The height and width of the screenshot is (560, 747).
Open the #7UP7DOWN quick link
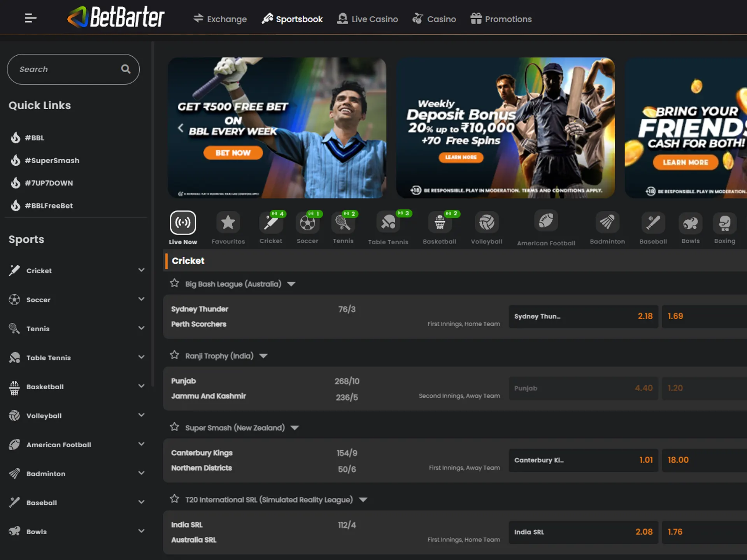42,183
